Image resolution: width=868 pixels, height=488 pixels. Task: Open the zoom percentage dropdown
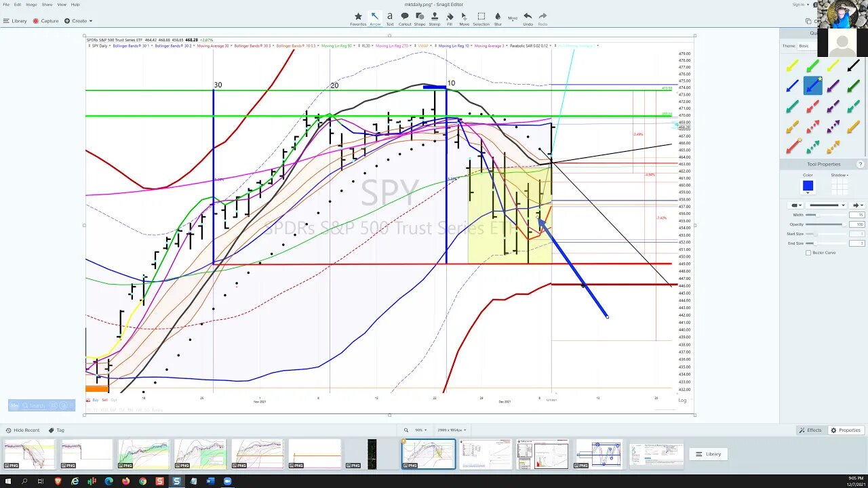[x=421, y=430]
